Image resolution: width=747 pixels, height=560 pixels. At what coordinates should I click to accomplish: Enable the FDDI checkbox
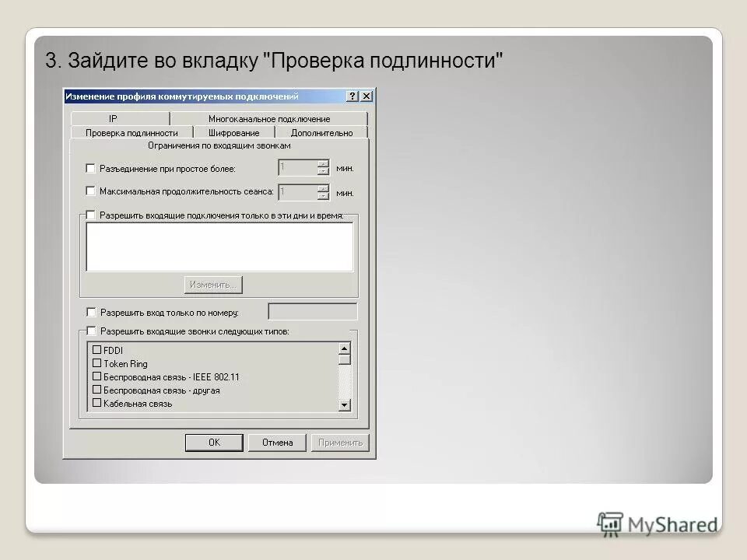point(96,351)
